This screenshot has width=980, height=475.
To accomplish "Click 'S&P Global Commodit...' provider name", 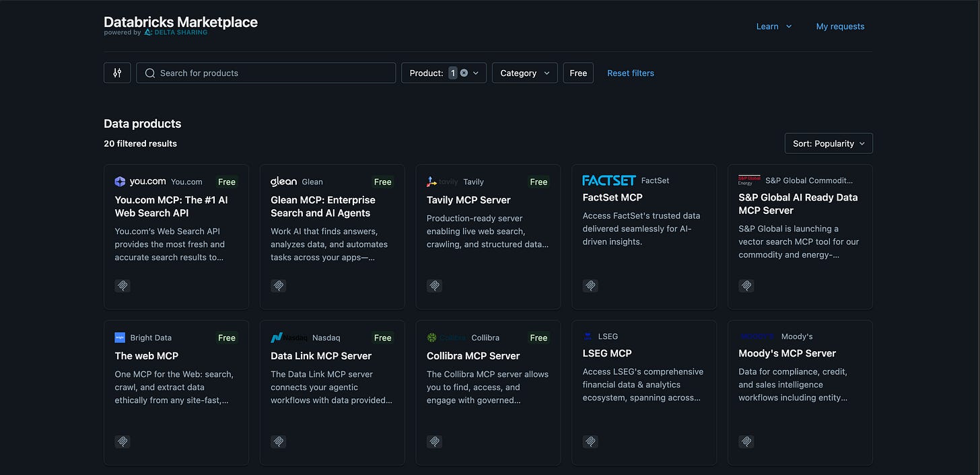I will [x=809, y=180].
